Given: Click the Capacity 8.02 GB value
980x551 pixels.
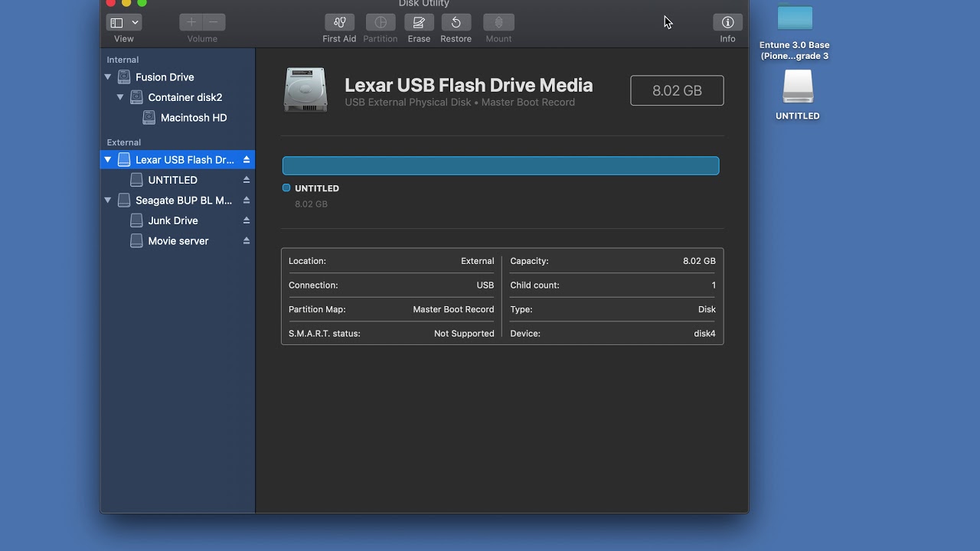Looking at the screenshot, I should (x=699, y=261).
